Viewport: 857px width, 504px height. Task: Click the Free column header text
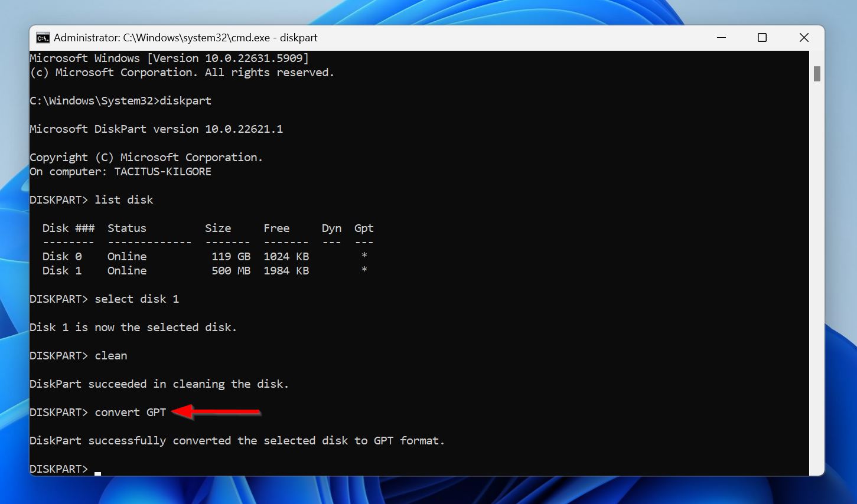[x=276, y=228]
